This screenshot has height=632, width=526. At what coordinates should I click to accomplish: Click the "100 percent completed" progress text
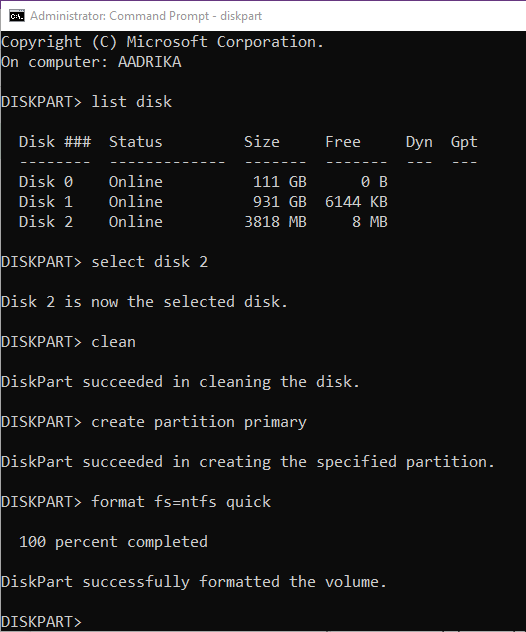(x=113, y=542)
